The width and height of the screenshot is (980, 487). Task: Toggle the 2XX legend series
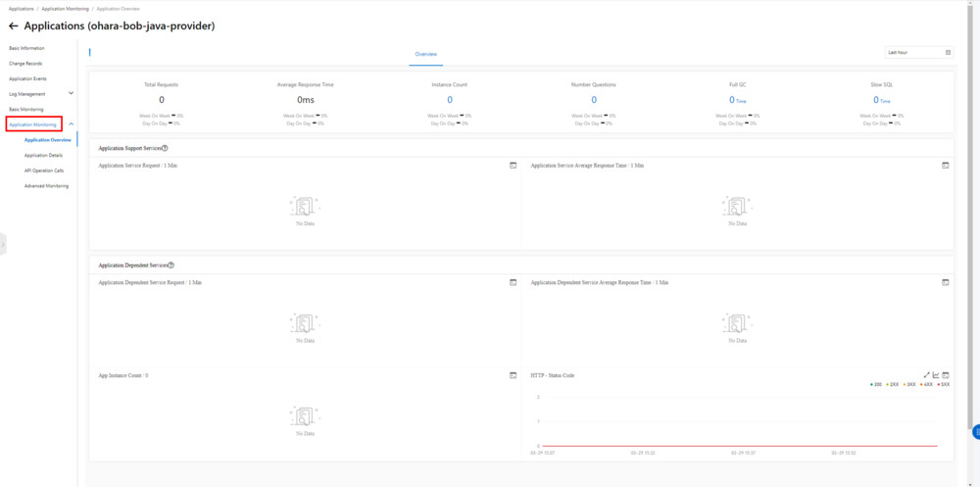click(895, 384)
